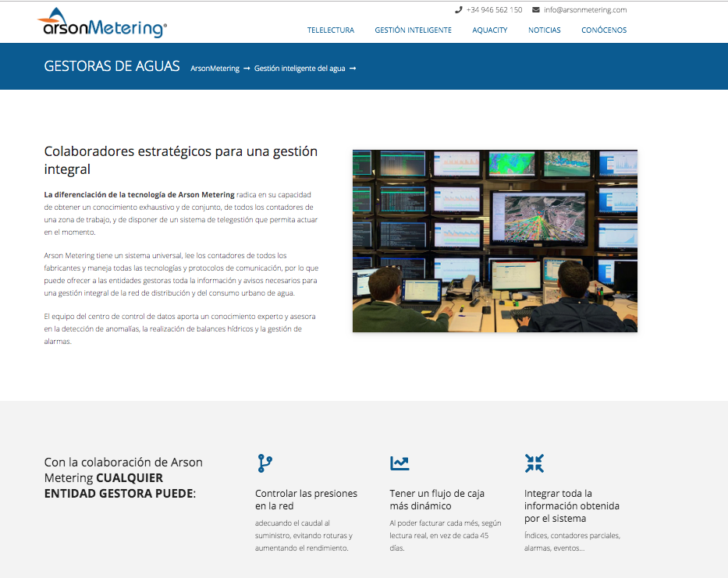Image resolution: width=728 pixels, height=578 pixels.
Task: Open the CONÓCENOS menu
Action: tap(604, 30)
